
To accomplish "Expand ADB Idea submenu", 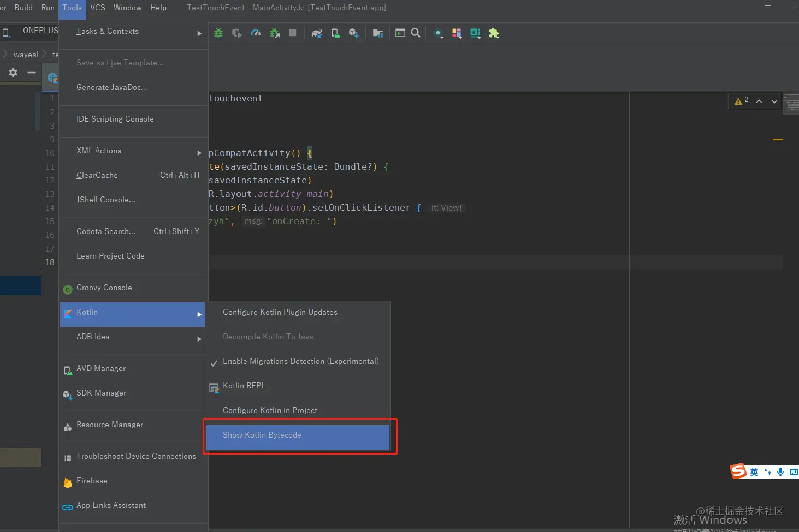I will (134, 337).
